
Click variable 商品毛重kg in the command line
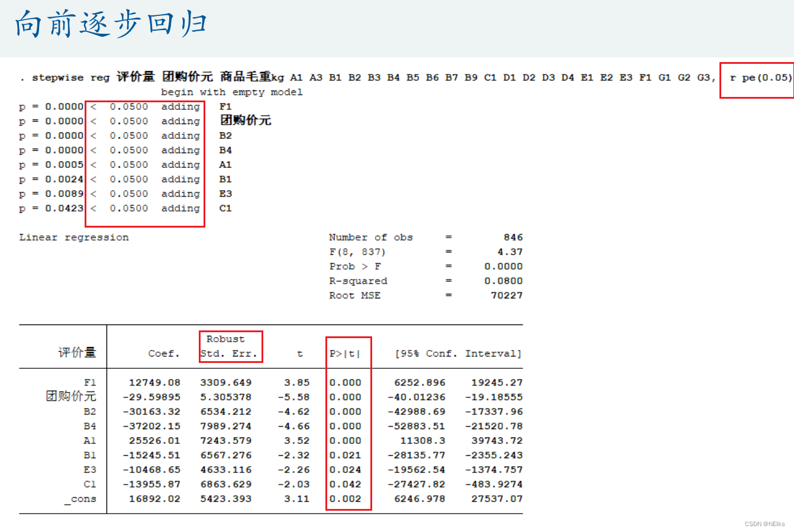coord(252,77)
